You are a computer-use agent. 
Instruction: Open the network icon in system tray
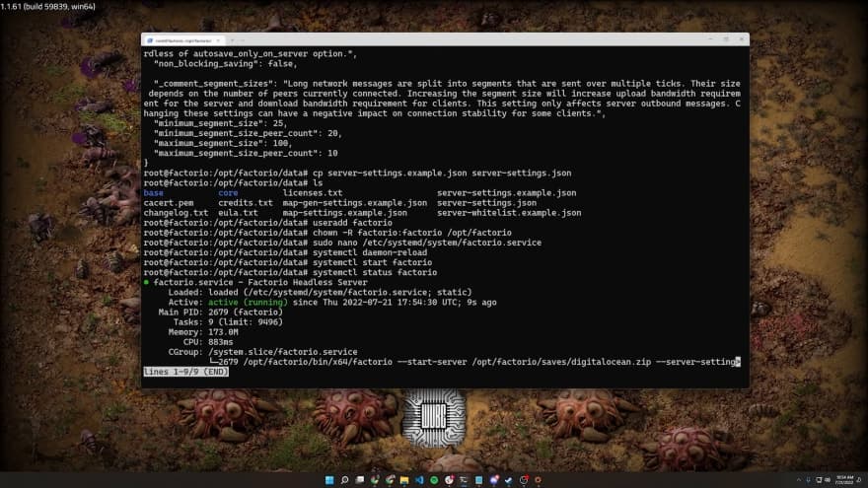[x=819, y=480]
